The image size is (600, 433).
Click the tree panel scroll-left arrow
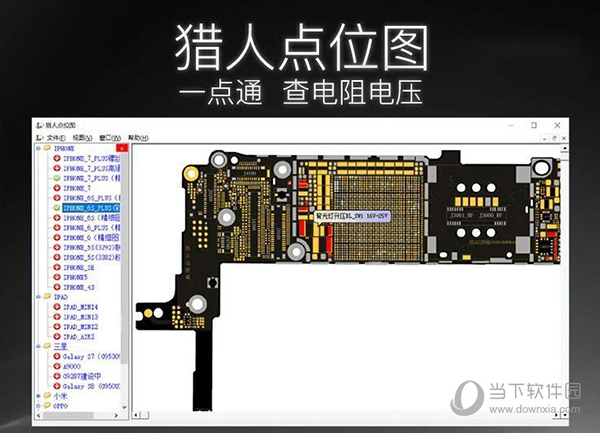[38, 415]
